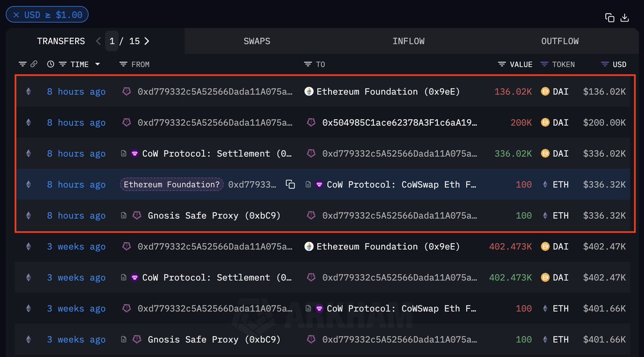The width and height of the screenshot is (644, 357).
Task: Click the recipient address icon before 0x504985C1ace
Action: 311,123
